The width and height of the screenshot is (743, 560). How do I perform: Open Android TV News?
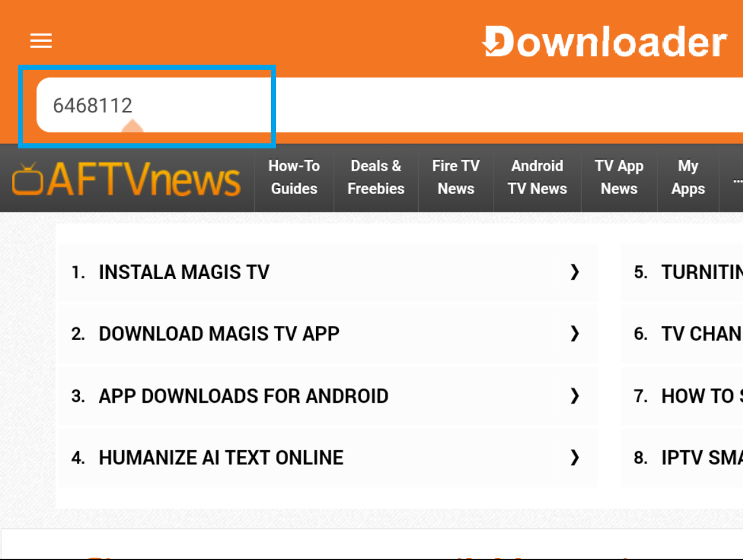click(x=537, y=178)
